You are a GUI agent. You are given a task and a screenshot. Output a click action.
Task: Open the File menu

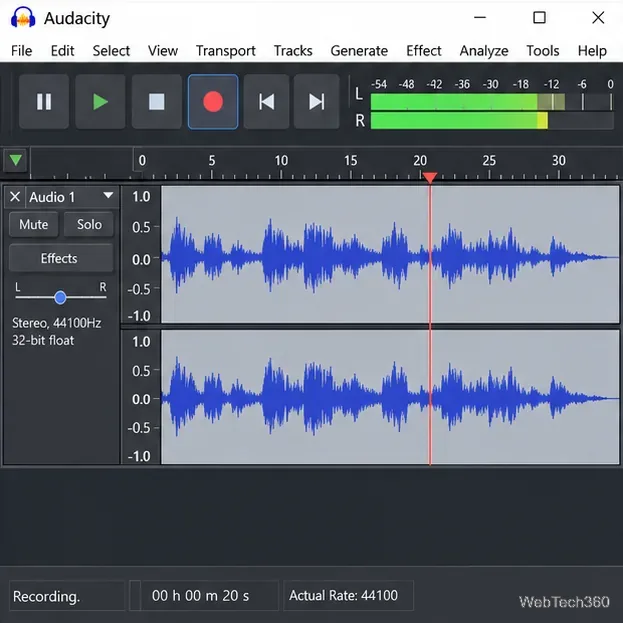(x=21, y=51)
